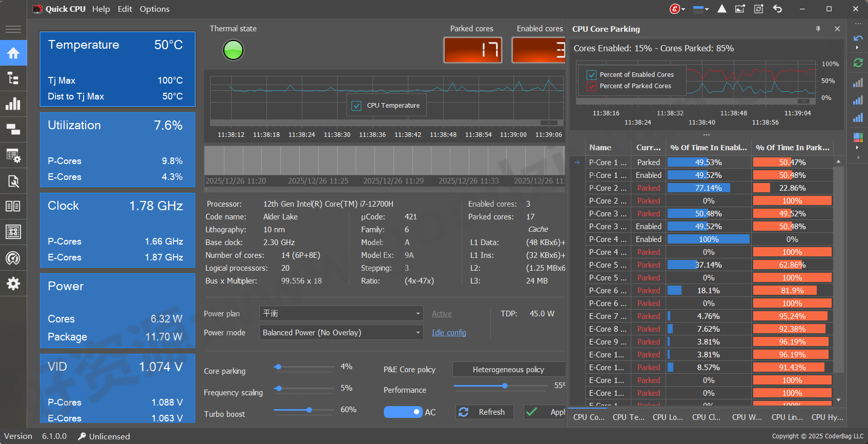The height and width of the screenshot is (444, 868).
Task: Switch the AC power toggle
Action: point(403,412)
